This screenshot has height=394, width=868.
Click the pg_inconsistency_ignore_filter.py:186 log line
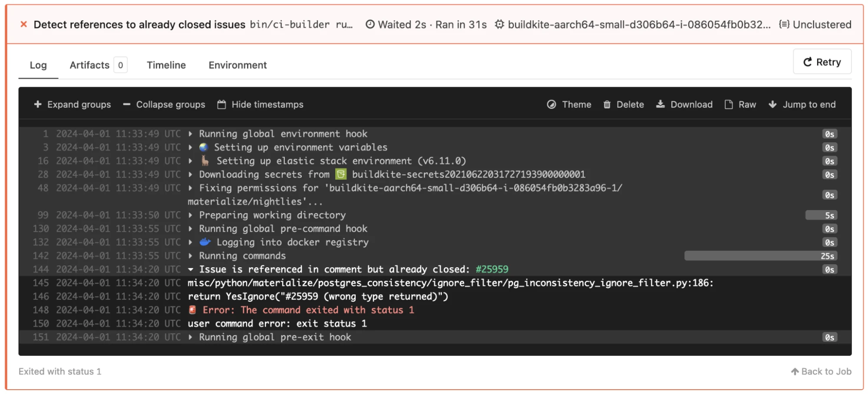pyautogui.click(x=450, y=282)
